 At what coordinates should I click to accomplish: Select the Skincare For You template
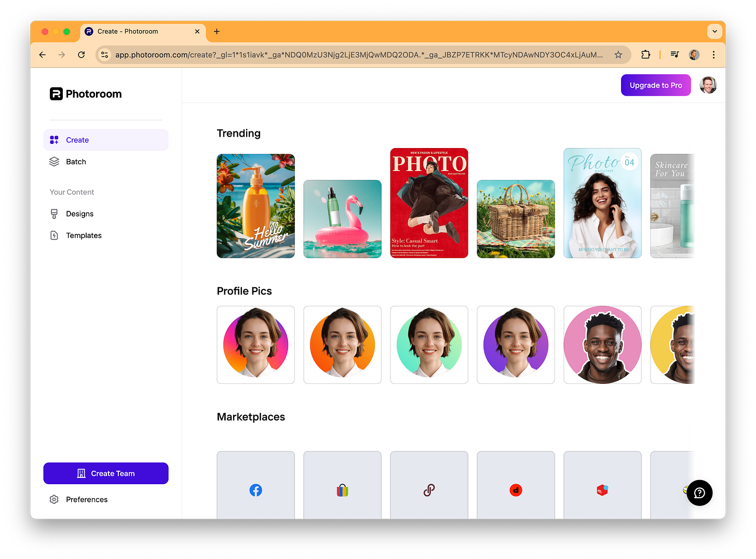672,206
